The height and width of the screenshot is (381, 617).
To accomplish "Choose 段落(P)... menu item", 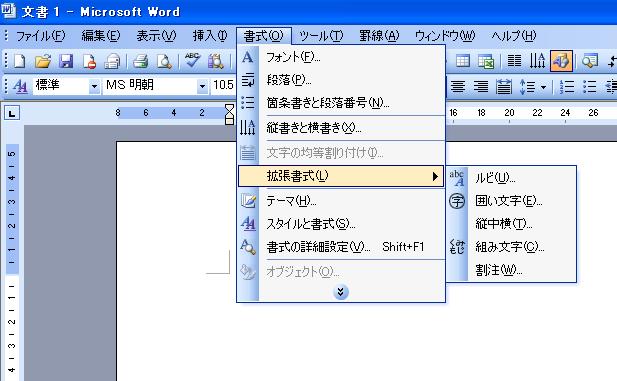I will [x=341, y=80].
